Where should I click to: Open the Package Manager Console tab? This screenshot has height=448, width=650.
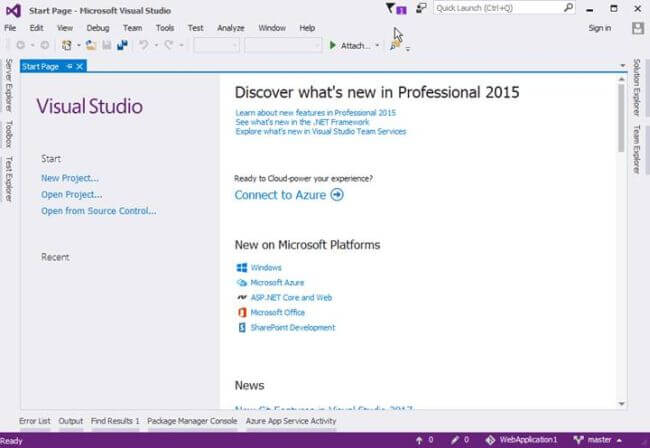(192, 421)
